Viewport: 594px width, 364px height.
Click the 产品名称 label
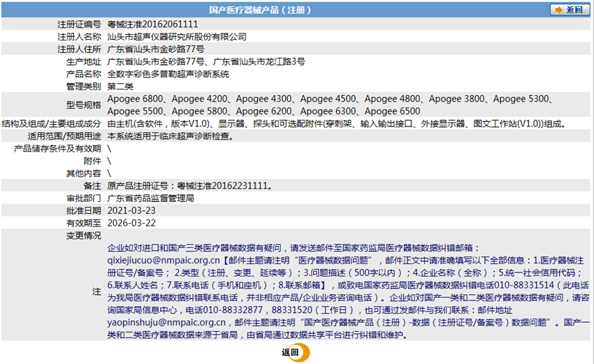coord(83,74)
